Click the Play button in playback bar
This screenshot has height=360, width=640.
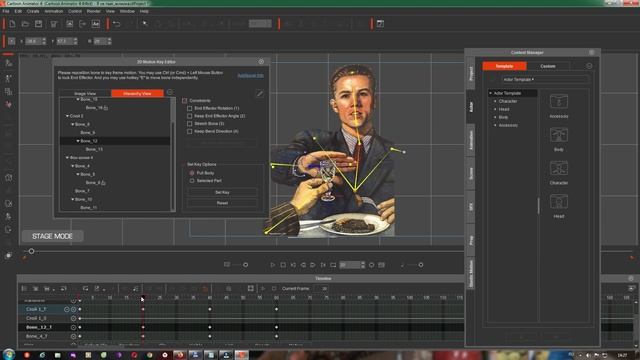tap(273, 265)
